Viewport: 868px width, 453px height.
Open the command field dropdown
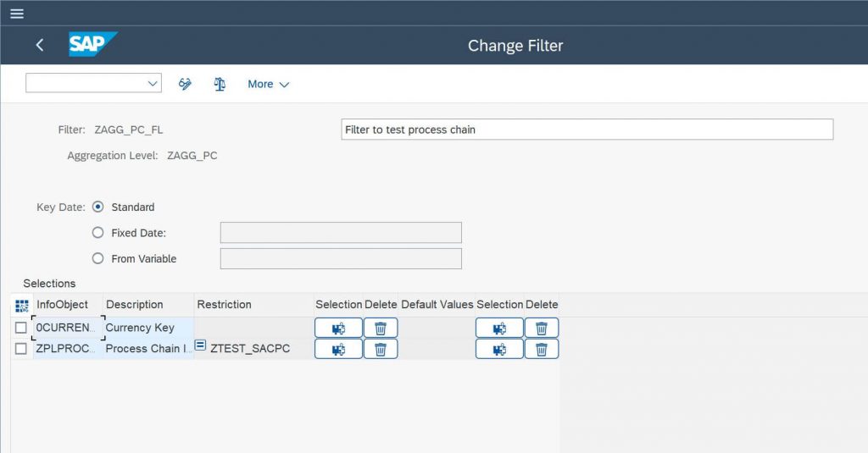coord(153,84)
